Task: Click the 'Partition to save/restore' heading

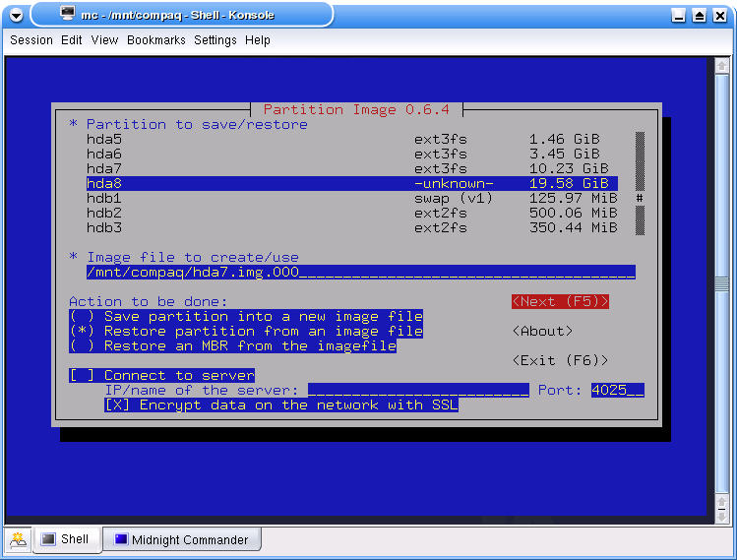Action: (x=197, y=124)
